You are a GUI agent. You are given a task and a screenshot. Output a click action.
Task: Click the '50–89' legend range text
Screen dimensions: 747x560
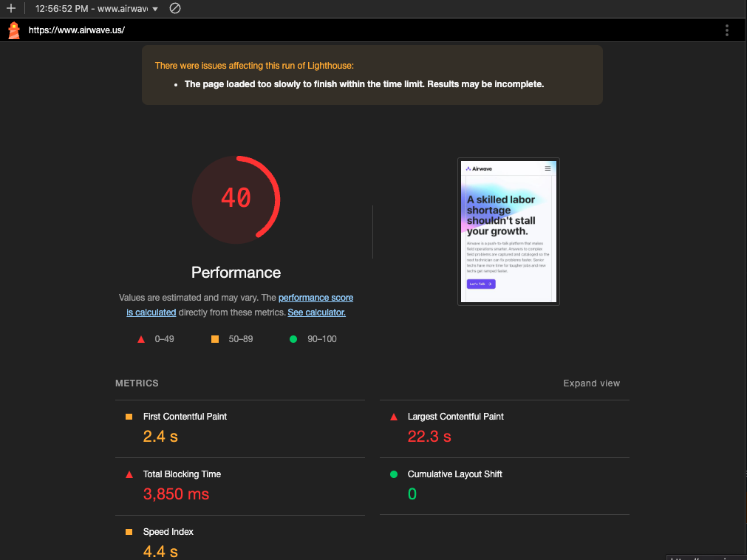(241, 339)
